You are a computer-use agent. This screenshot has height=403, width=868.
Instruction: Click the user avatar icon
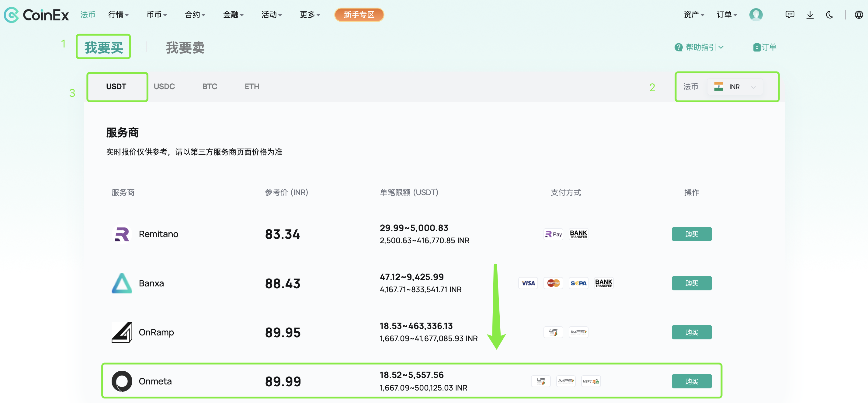756,15
